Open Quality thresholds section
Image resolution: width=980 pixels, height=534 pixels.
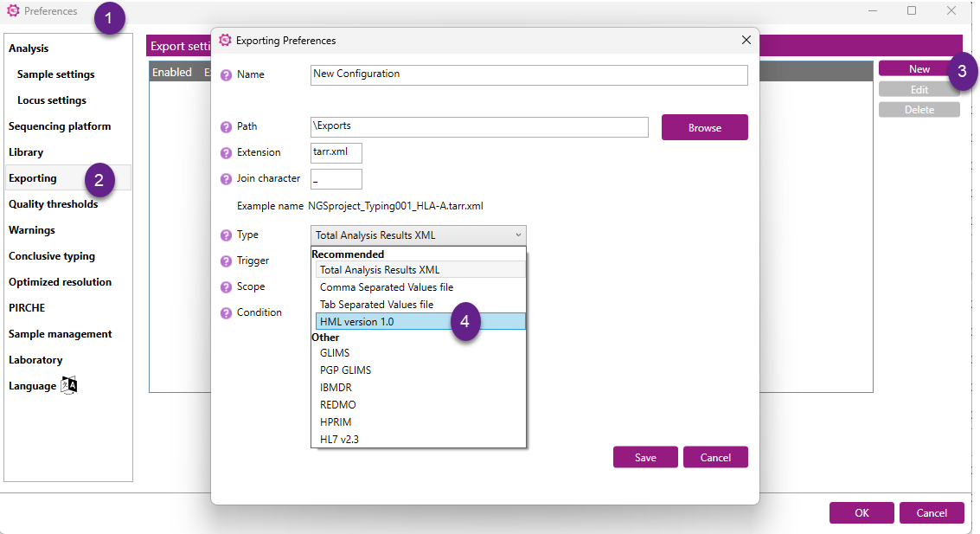pyautogui.click(x=53, y=204)
